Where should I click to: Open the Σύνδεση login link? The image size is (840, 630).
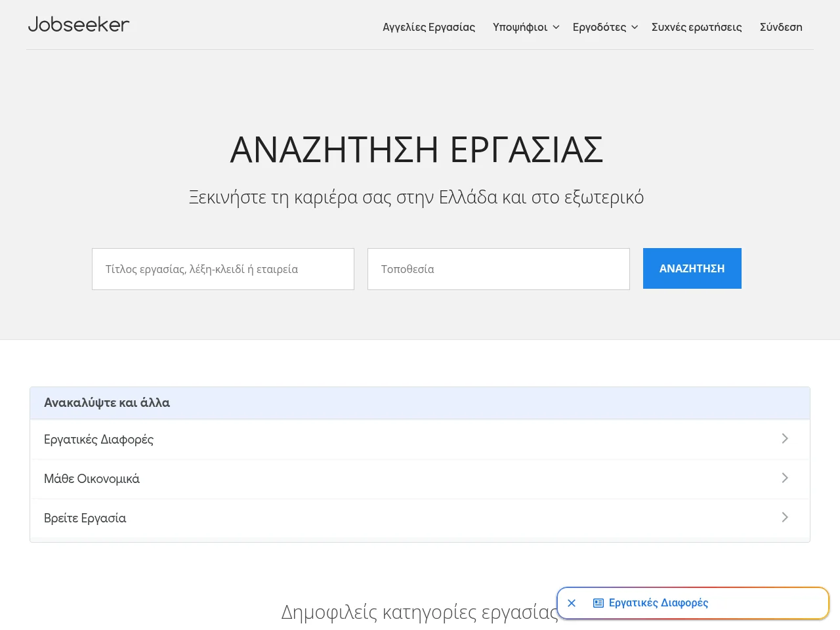tap(781, 27)
